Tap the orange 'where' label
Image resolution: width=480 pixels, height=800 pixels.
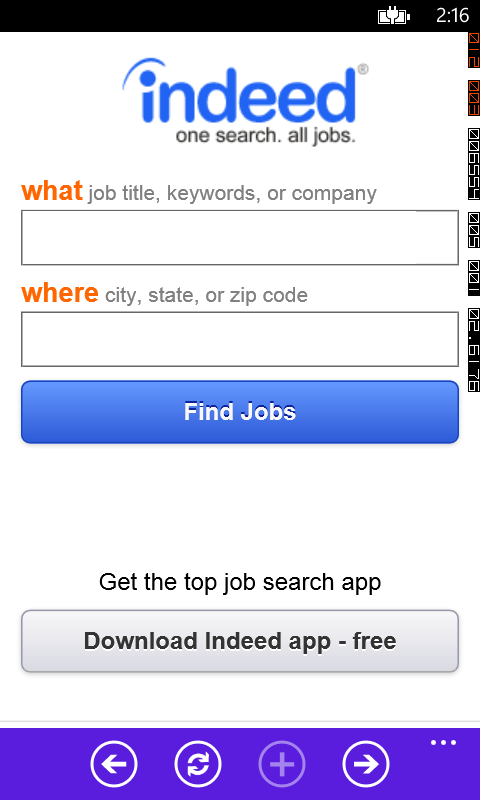point(60,293)
